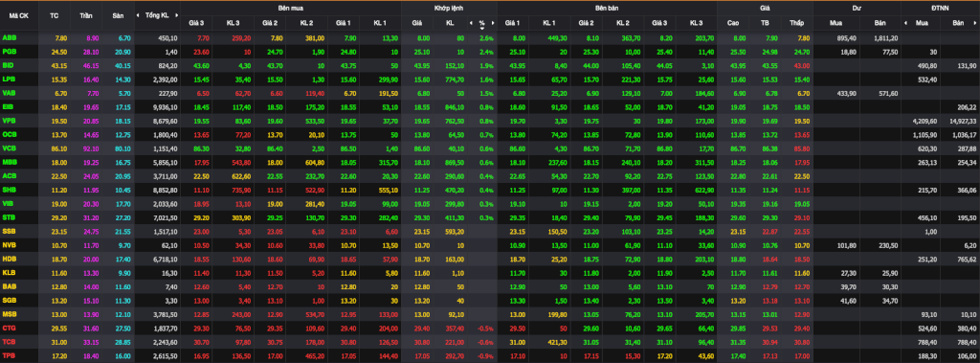980x363 pixels.
Task: Sort by the % change column header
Action: pyautogui.click(x=482, y=23)
